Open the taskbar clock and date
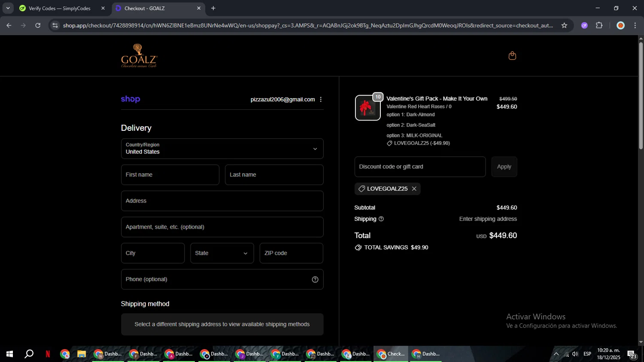 [x=608, y=354]
